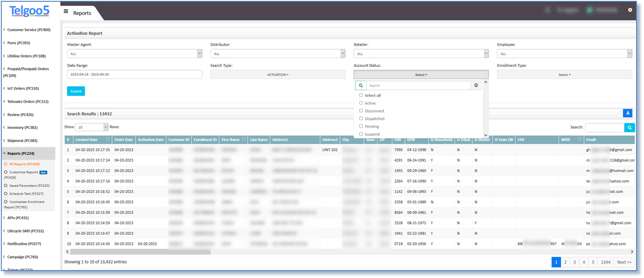Click the Date Range input field

(x=134, y=75)
